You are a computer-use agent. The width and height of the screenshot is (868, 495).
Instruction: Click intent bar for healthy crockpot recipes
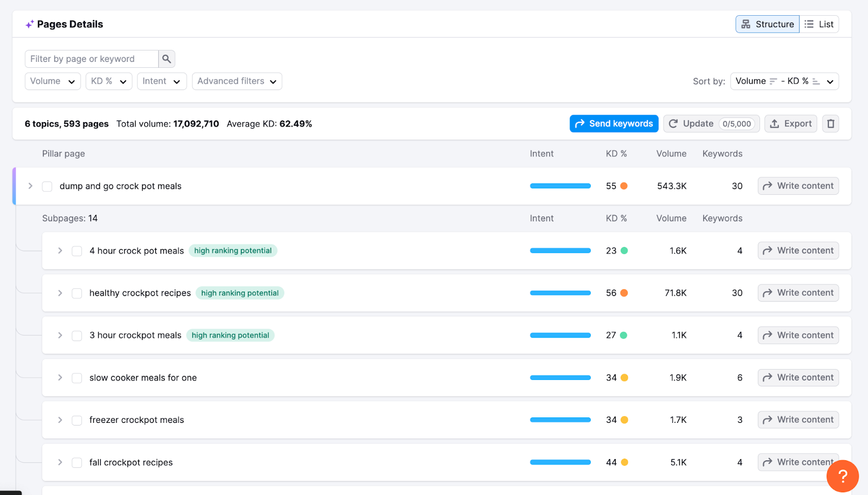(560, 293)
